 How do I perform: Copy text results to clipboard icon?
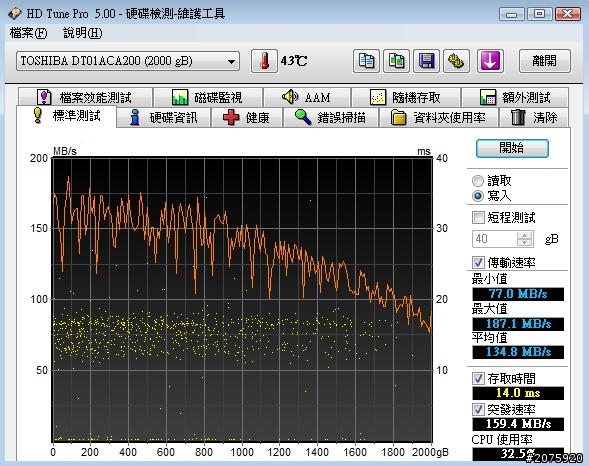[366, 61]
